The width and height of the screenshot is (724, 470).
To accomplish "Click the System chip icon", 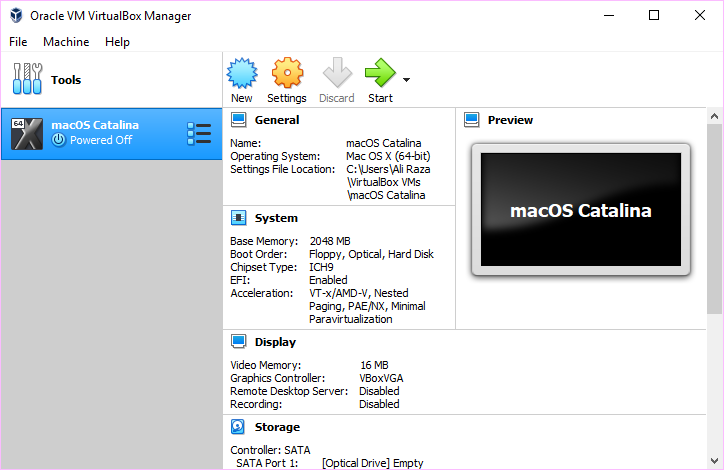I will point(239,218).
